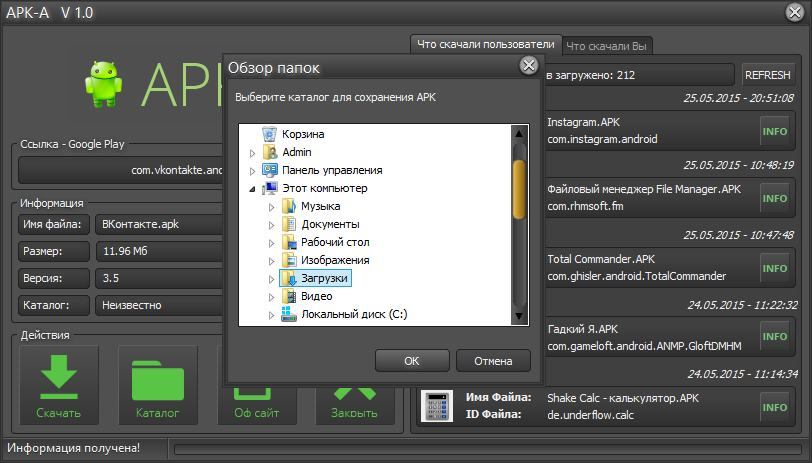This screenshot has height=463, width=812.
Task: Select Музыка in the folder tree
Action: tap(321, 206)
